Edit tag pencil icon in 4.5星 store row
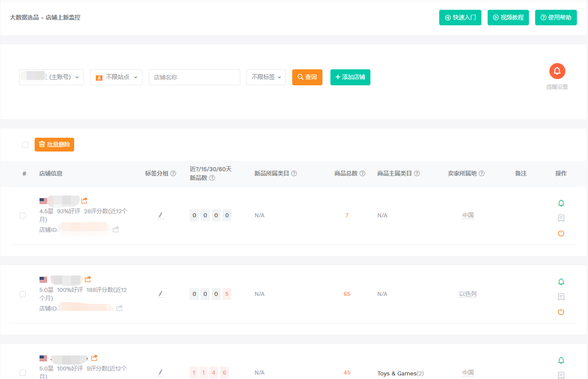 coord(161,215)
